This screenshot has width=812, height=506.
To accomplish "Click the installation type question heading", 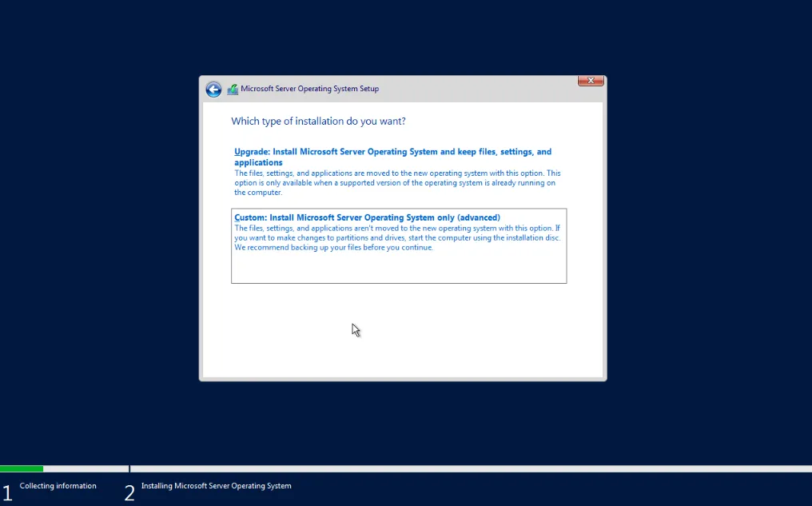I will (318, 121).
